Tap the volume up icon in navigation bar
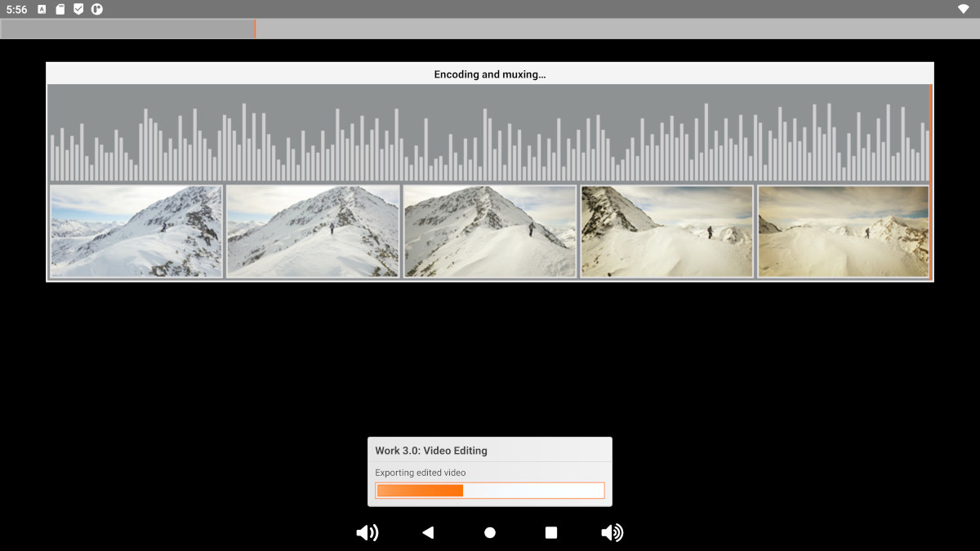 pos(612,533)
